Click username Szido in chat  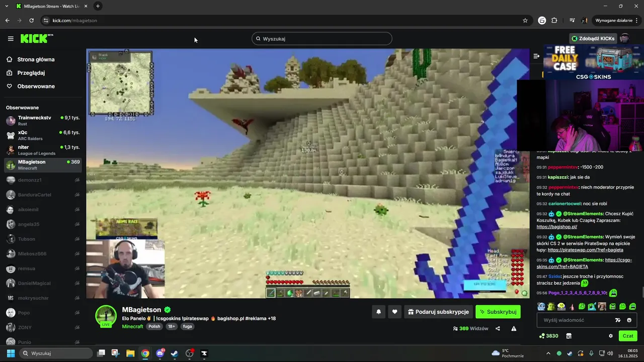coord(554,277)
